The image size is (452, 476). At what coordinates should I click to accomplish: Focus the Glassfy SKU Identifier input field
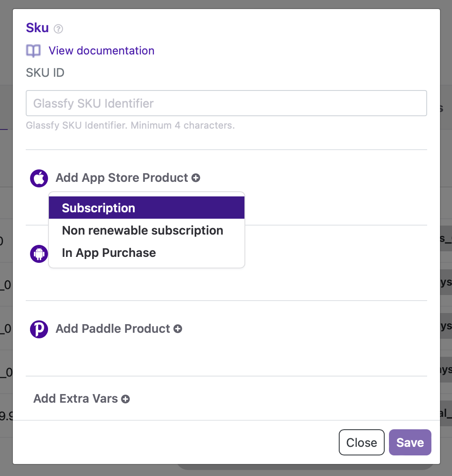point(226,103)
